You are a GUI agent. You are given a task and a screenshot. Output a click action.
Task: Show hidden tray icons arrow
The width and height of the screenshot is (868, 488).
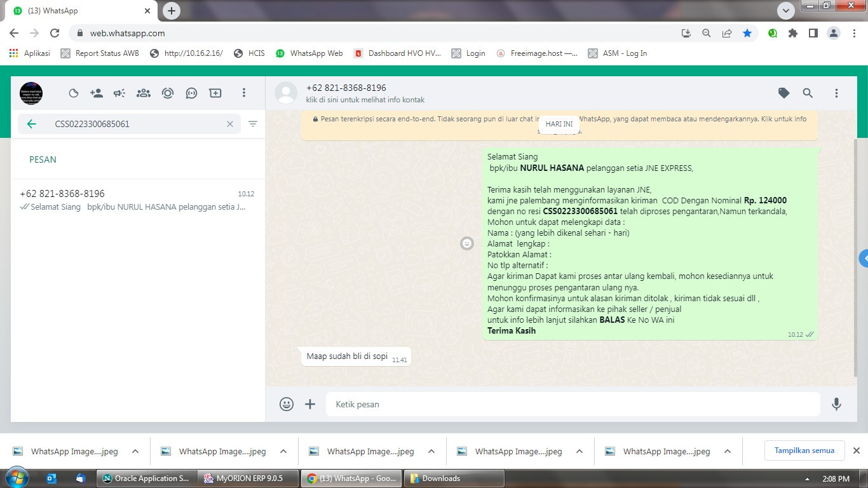[x=807, y=479]
